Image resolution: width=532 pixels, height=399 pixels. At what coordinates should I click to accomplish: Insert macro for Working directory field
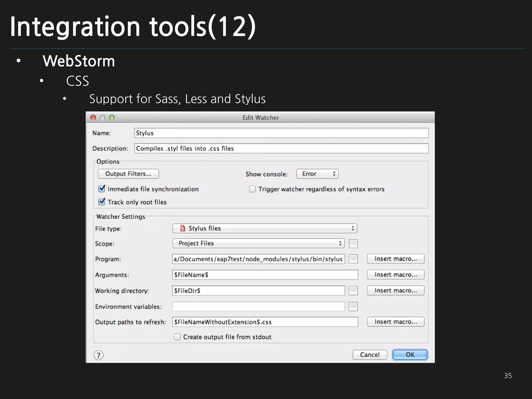396,290
